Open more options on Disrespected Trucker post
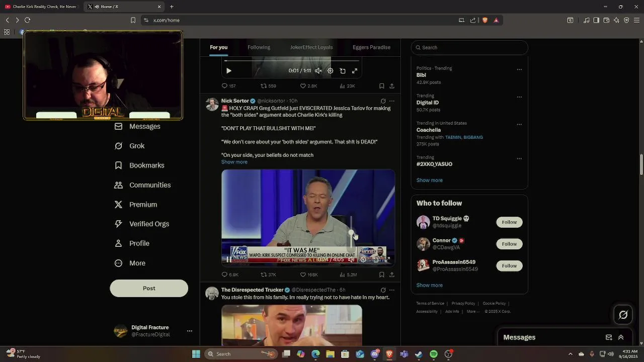Screen dimensions: 644x362 (392, 290)
